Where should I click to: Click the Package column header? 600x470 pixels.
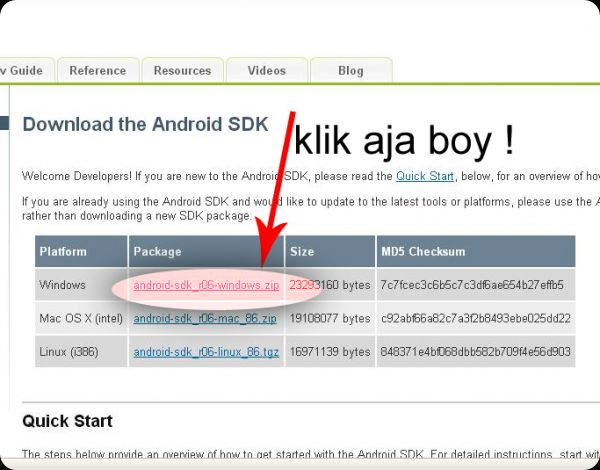pos(156,252)
